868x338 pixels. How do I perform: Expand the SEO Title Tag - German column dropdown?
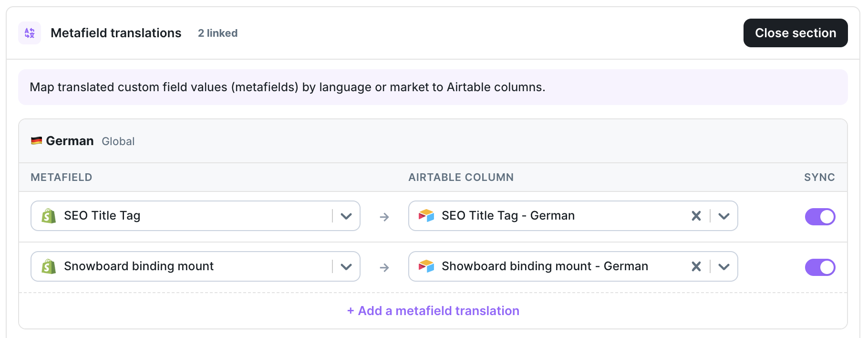pyautogui.click(x=724, y=216)
